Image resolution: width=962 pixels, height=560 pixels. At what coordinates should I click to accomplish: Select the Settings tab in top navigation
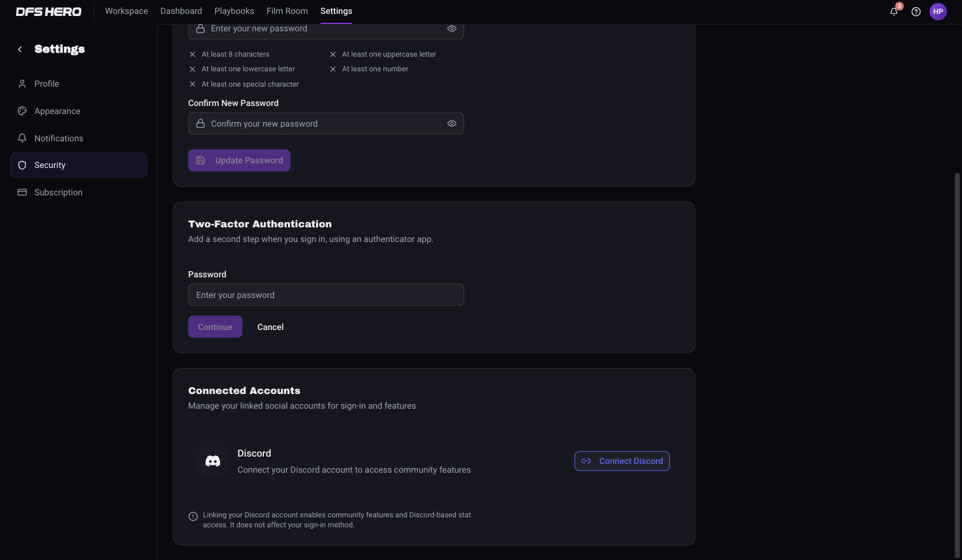(x=336, y=11)
